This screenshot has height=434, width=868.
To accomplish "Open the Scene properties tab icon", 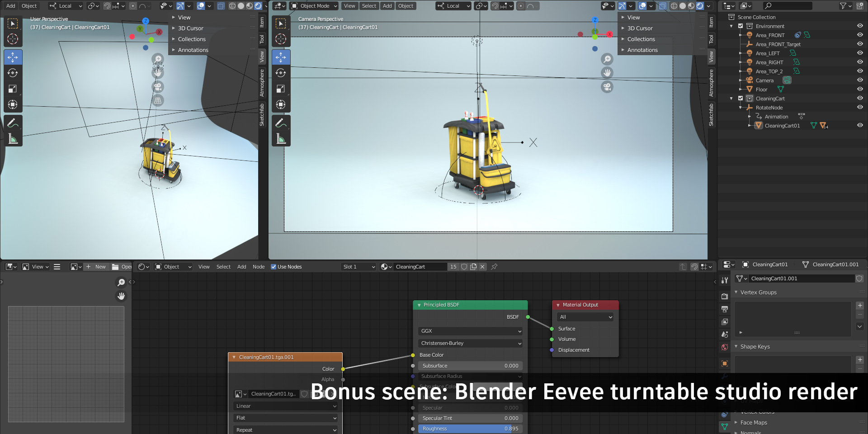I will (725, 335).
